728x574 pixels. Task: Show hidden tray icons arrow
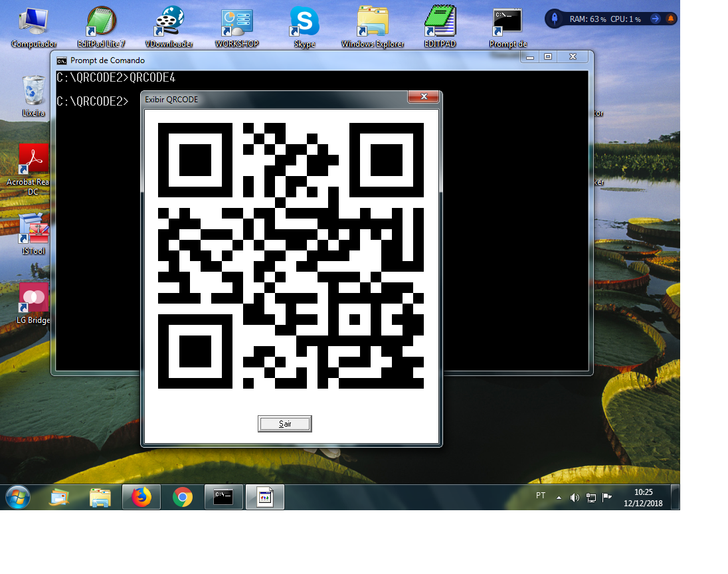tap(559, 498)
